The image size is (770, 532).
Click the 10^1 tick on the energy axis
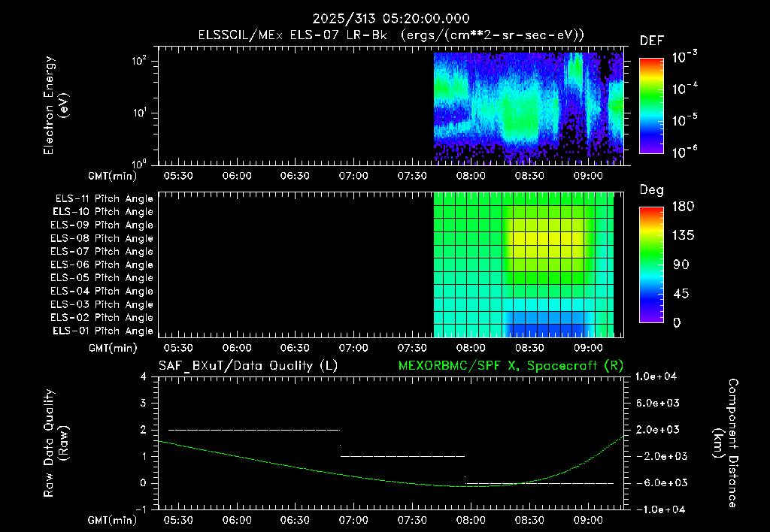[x=139, y=113]
